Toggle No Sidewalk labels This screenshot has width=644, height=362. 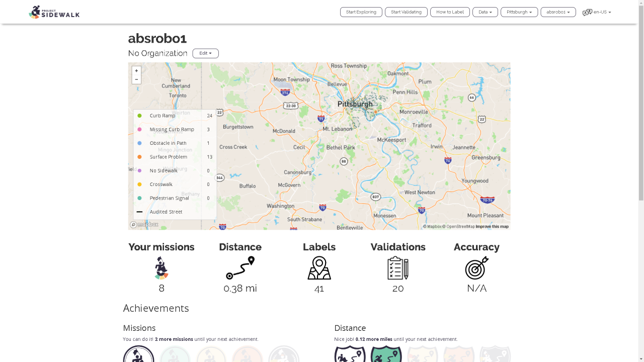(175, 170)
